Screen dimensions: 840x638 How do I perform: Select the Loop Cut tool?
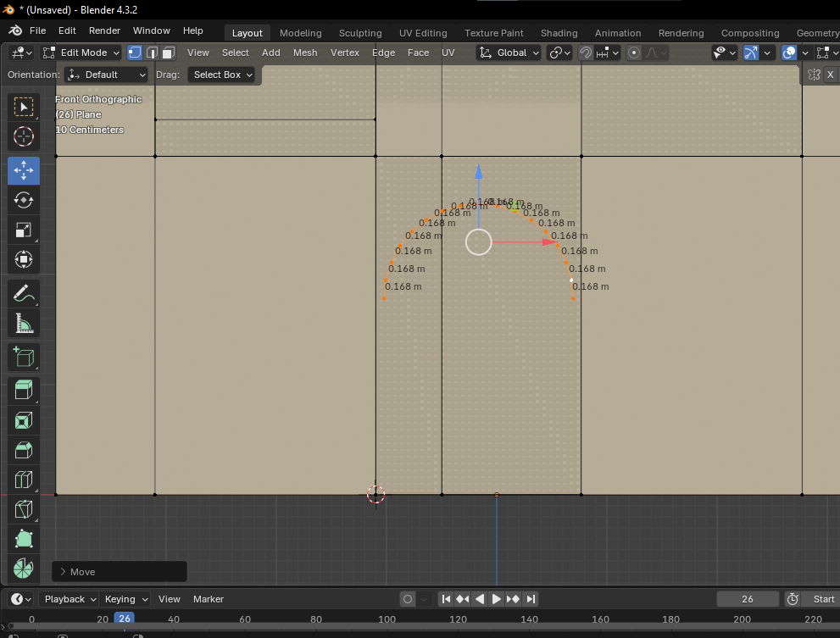click(24, 480)
